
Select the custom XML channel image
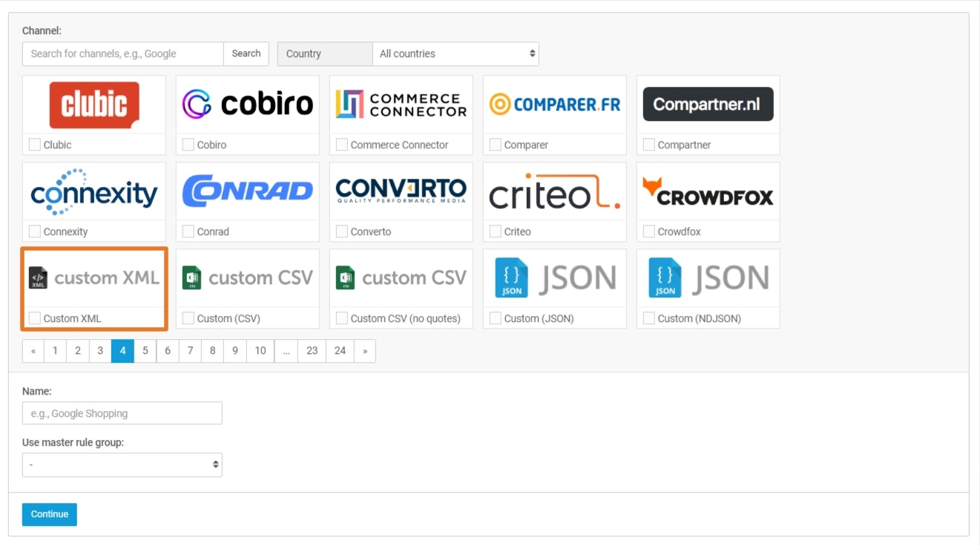point(94,278)
